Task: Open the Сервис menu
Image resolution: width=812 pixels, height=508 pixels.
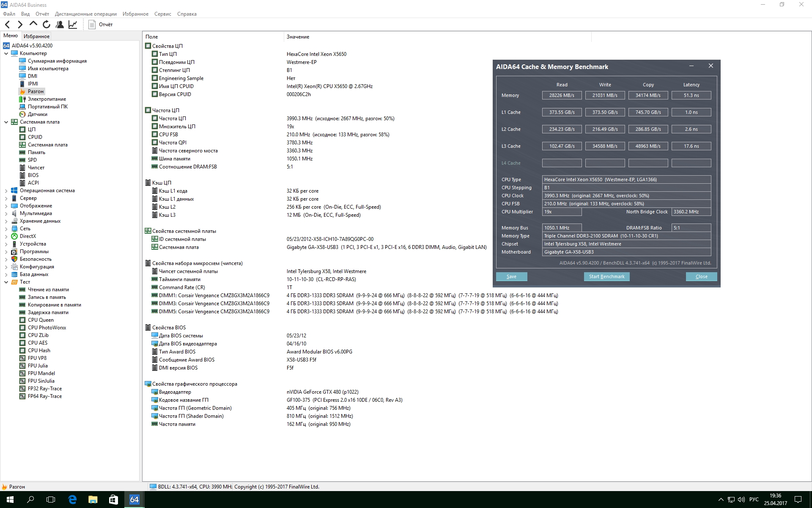Action: click(162, 14)
